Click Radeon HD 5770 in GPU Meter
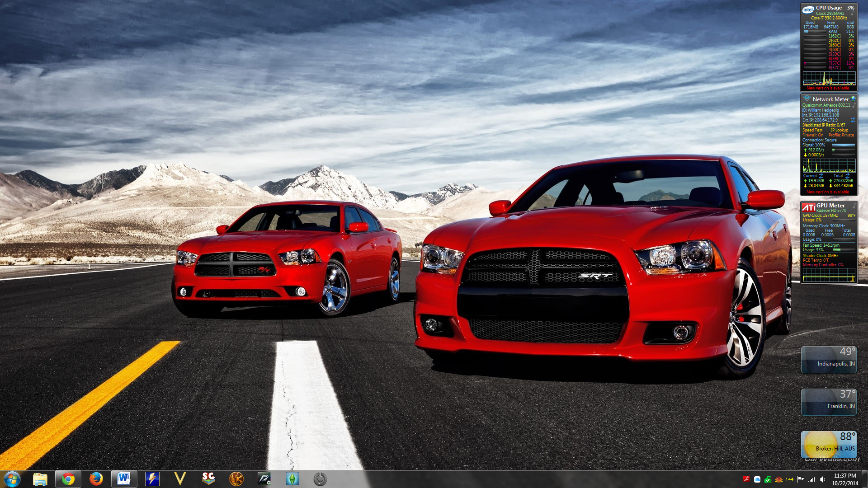 pyautogui.click(x=831, y=211)
